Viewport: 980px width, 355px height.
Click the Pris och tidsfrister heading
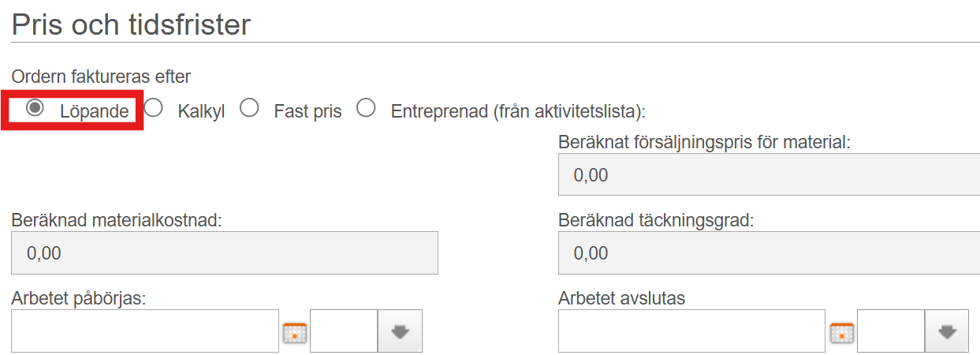point(131,24)
